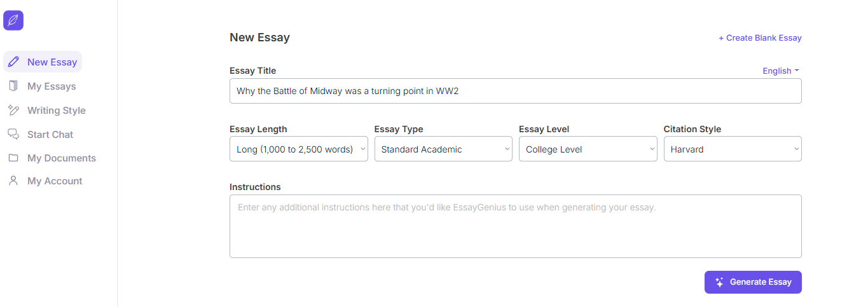Expand the Citation Style dropdown

tap(733, 149)
